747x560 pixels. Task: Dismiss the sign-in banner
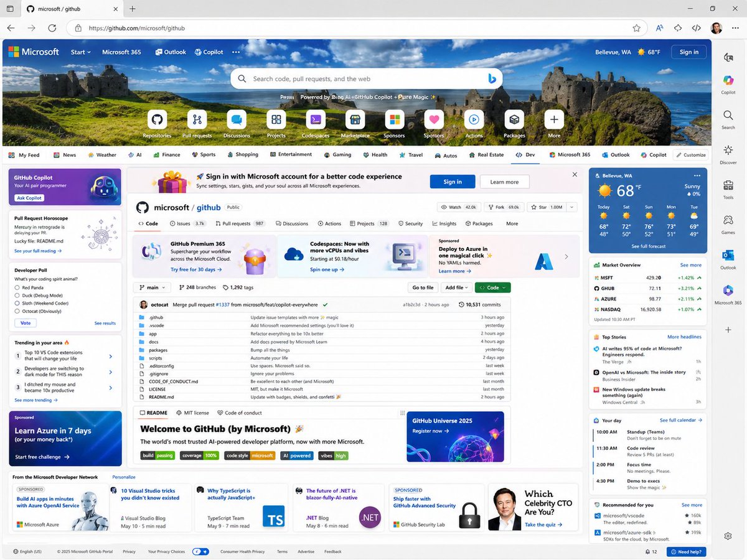(574, 175)
